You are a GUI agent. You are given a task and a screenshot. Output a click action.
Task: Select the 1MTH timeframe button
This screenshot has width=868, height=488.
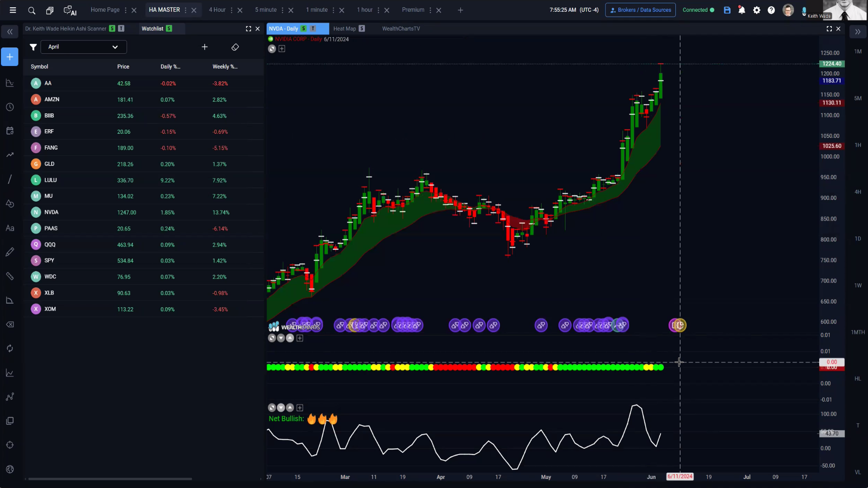858,332
